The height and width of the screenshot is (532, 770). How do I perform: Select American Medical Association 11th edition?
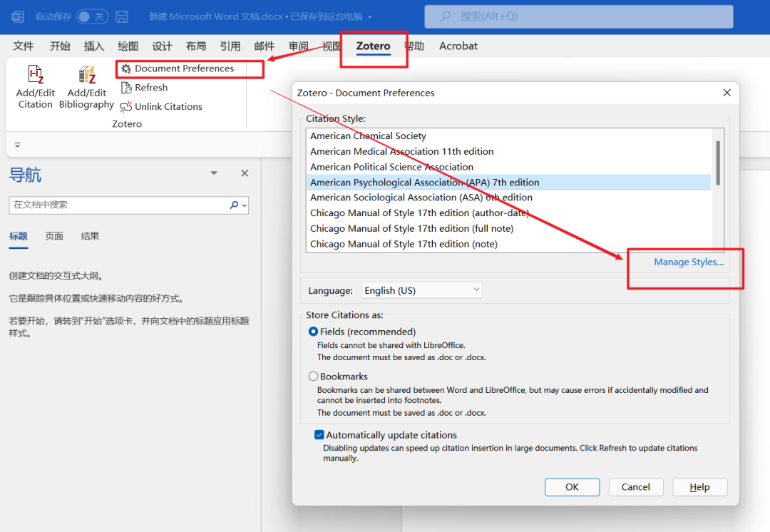coord(508,151)
